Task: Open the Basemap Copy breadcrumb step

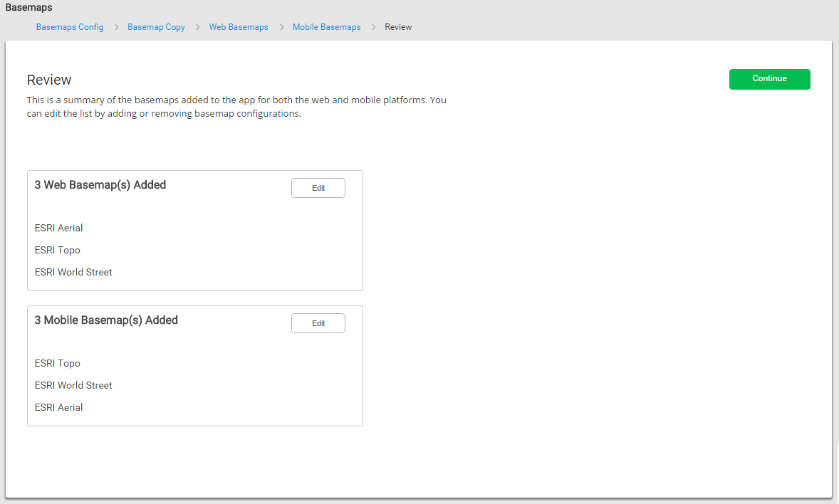Action: 156,27
